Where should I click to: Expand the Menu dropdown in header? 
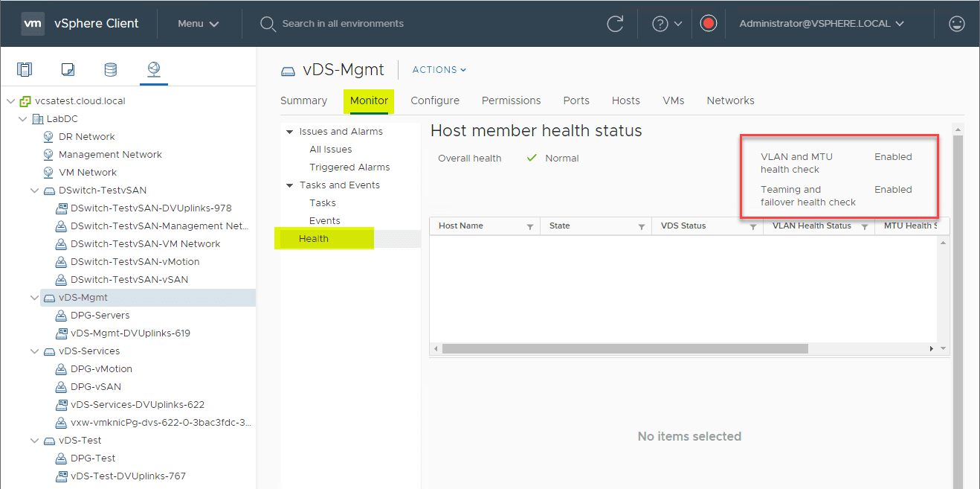[198, 24]
